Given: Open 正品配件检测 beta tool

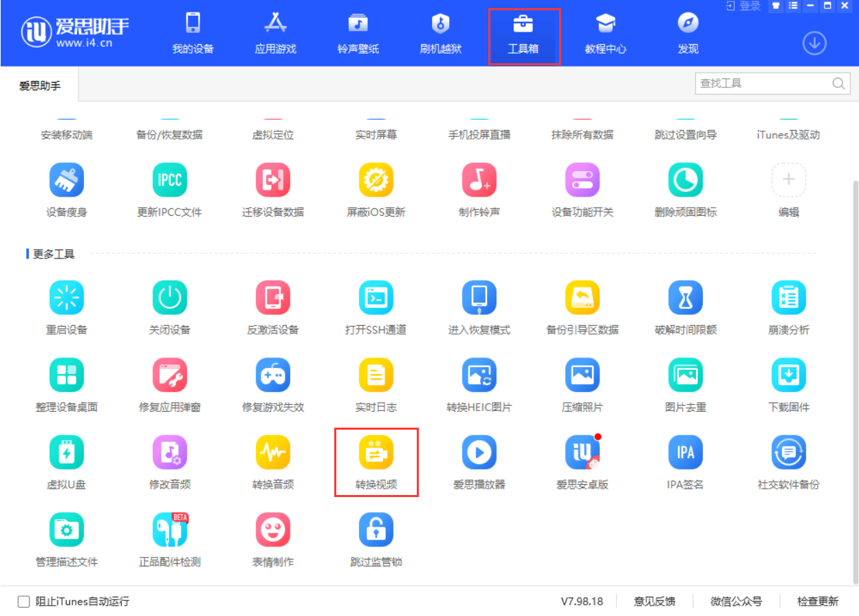Looking at the screenshot, I should [x=170, y=530].
